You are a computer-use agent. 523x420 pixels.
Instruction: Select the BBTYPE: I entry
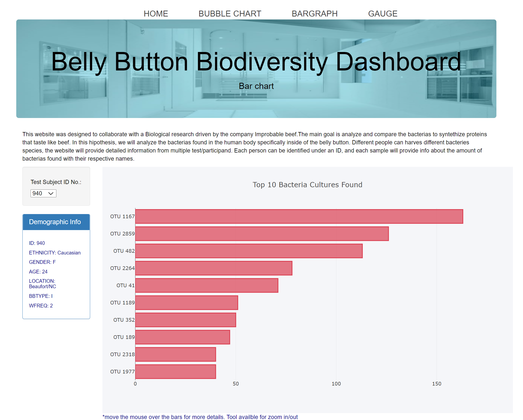(x=41, y=296)
